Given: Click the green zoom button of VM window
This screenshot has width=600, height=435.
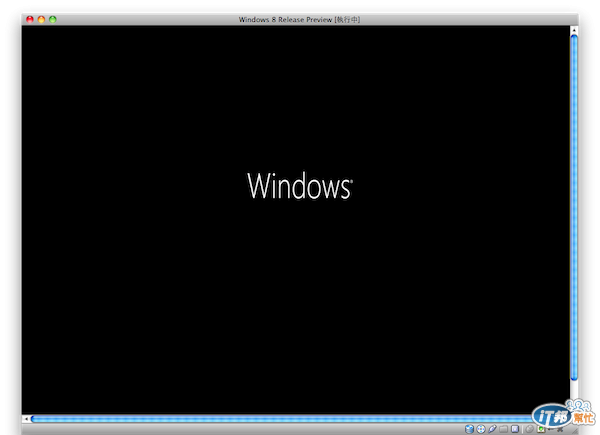Looking at the screenshot, I should pos(53,19).
